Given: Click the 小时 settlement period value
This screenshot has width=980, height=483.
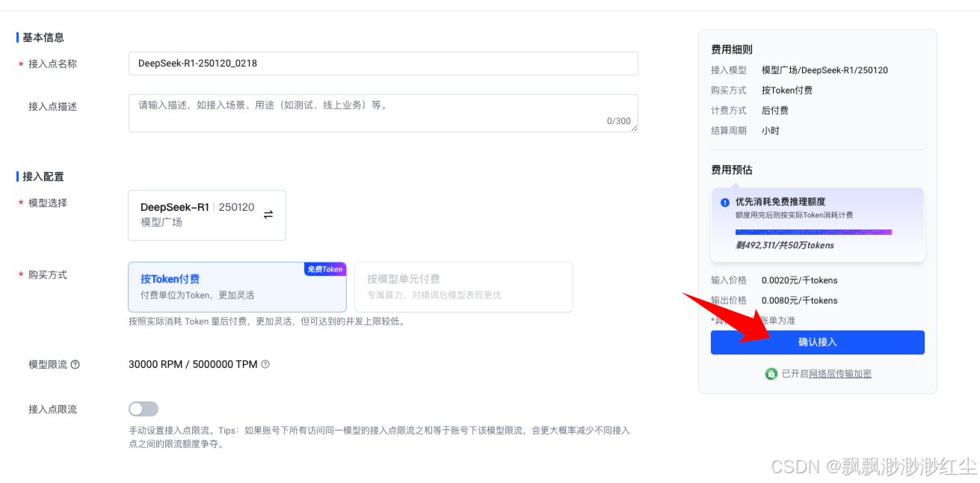Looking at the screenshot, I should tap(771, 131).
